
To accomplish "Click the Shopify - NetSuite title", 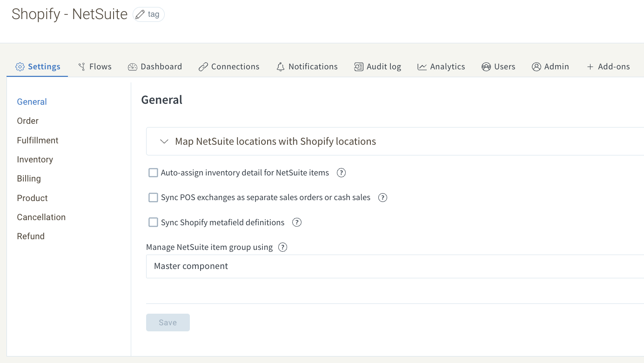I will (70, 14).
